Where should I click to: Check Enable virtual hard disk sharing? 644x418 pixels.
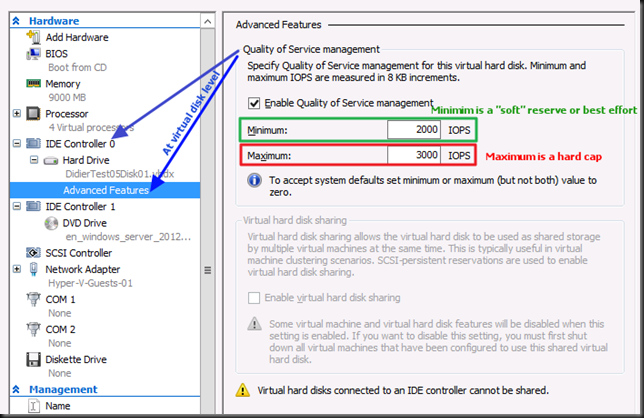pos(254,298)
